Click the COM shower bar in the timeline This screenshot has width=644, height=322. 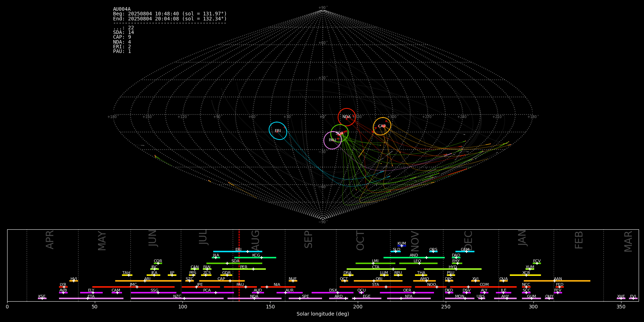(x=483, y=287)
